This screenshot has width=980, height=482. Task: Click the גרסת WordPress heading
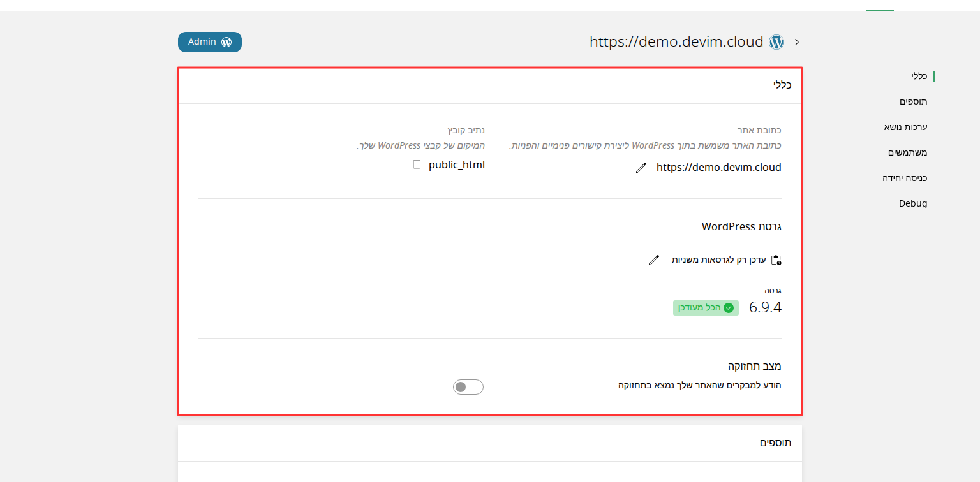tap(742, 226)
